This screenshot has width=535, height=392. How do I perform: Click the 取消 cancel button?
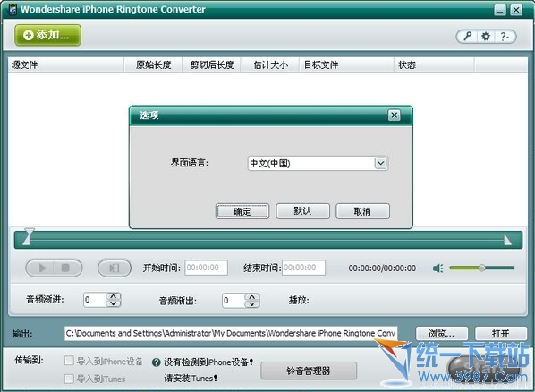point(362,211)
